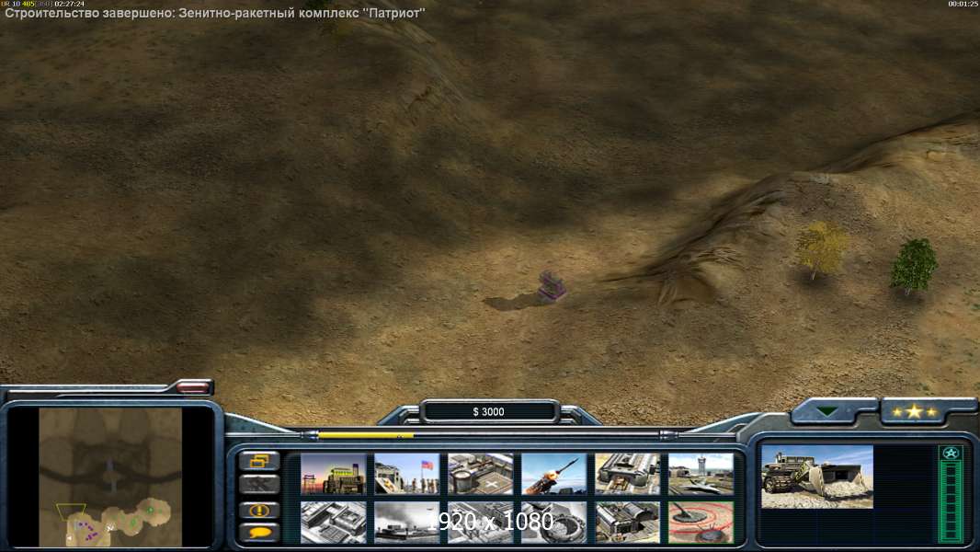
Task: Click the dozer unit portrait
Action: 817,477
